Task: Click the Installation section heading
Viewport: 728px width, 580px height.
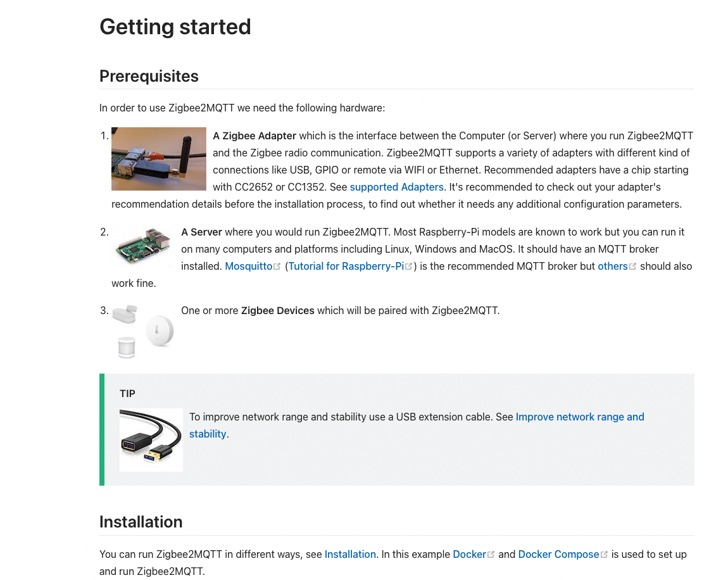Action: click(x=141, y=522)
